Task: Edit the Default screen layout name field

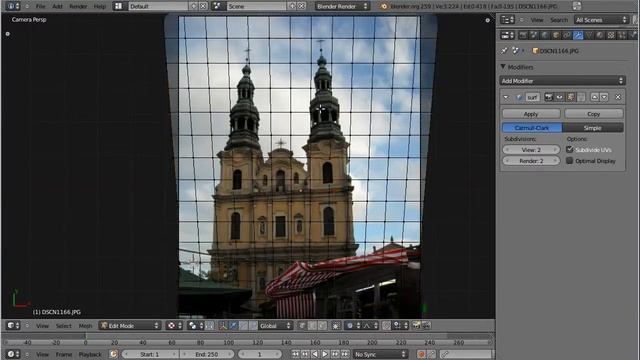Action: click(159, 6)
